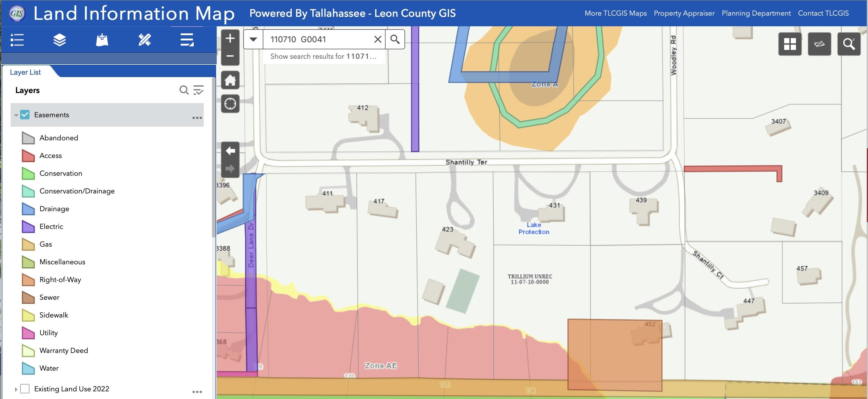Click the map zoom in plus button

pyautogui.click(x=230, y=38)
